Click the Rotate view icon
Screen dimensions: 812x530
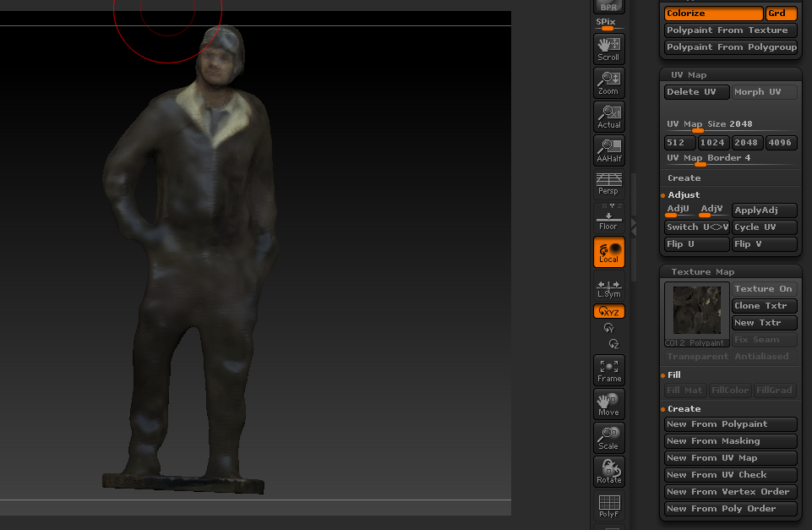(608, 472)
